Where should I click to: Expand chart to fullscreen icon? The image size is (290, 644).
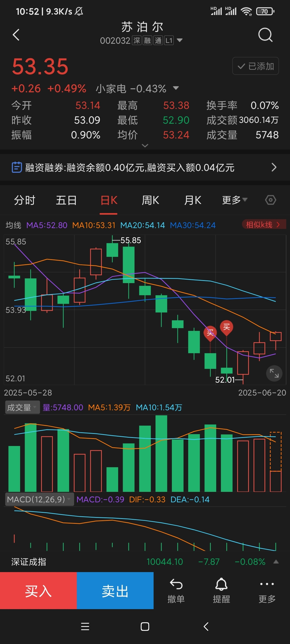pos(274,373)
